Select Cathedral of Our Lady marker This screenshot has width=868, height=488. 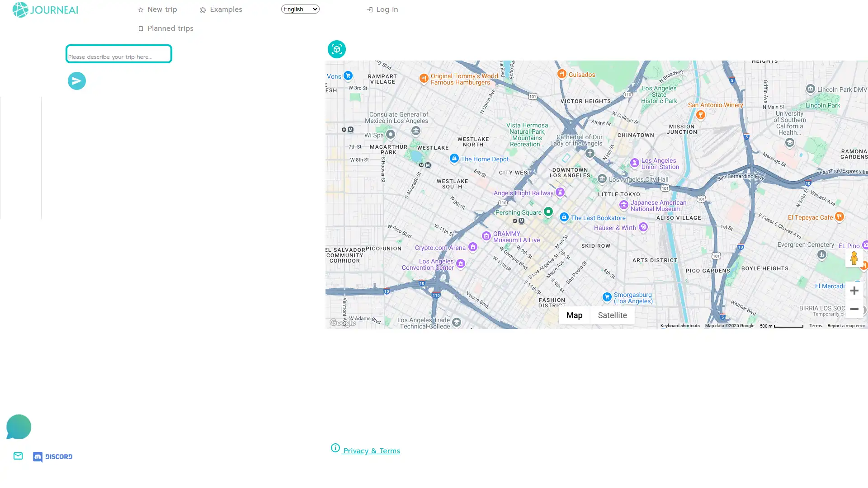pyautogui.click(x=590, y=154)
